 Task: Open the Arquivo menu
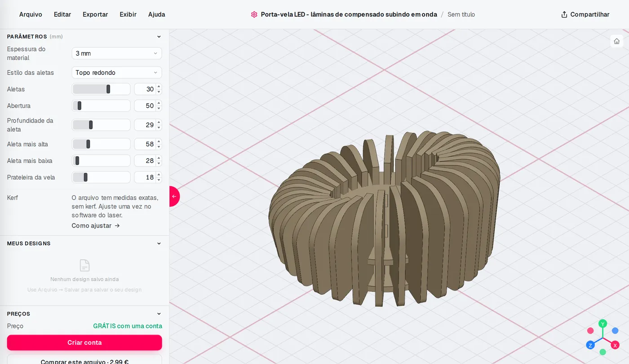(31, 14)
